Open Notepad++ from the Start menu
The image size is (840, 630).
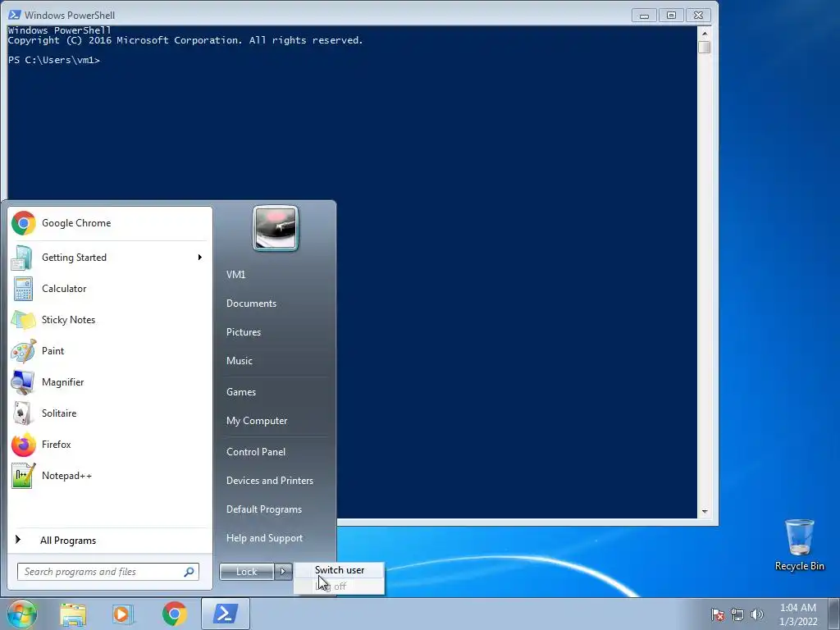(109, 475)
